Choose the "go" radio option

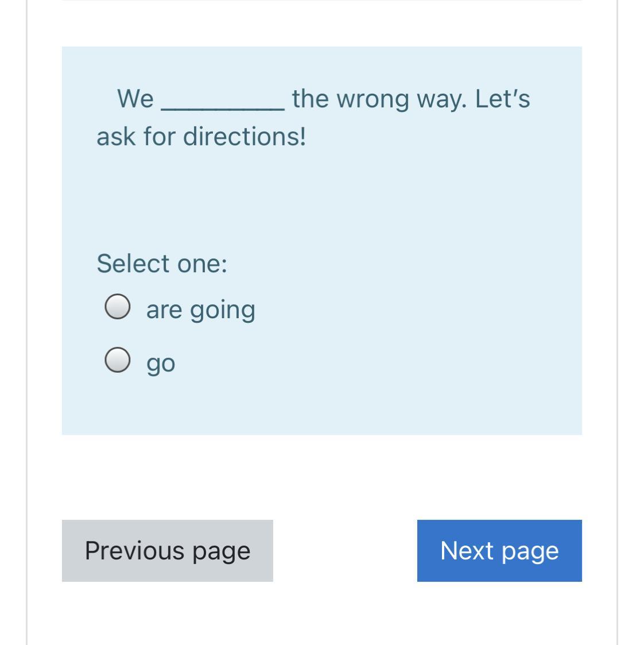tap(118, 360)
